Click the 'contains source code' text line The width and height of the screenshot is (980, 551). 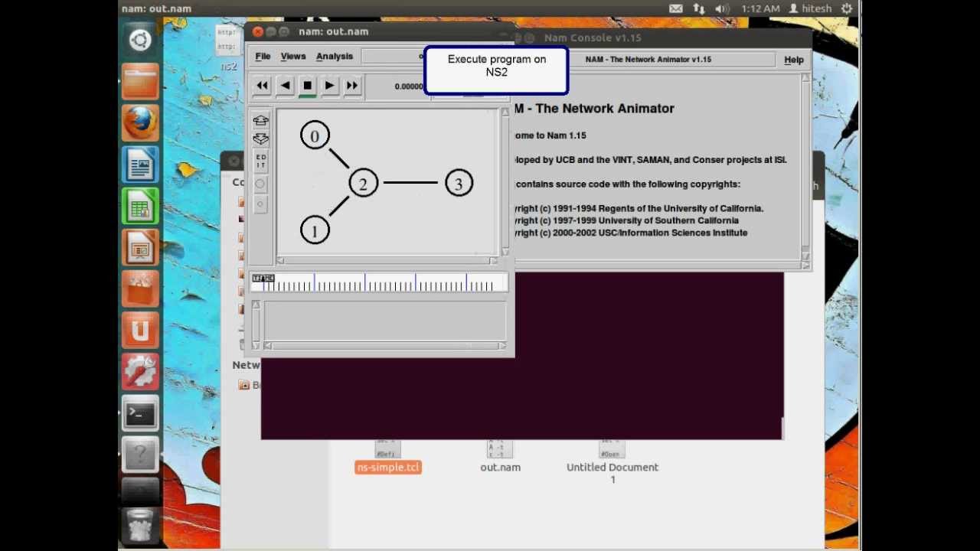point(627,184)
